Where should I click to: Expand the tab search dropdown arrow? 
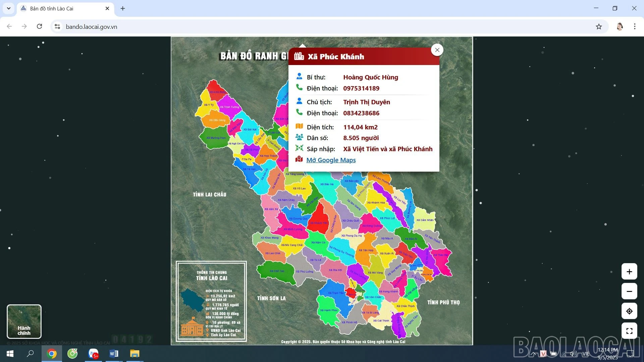(x=9, y=8)
